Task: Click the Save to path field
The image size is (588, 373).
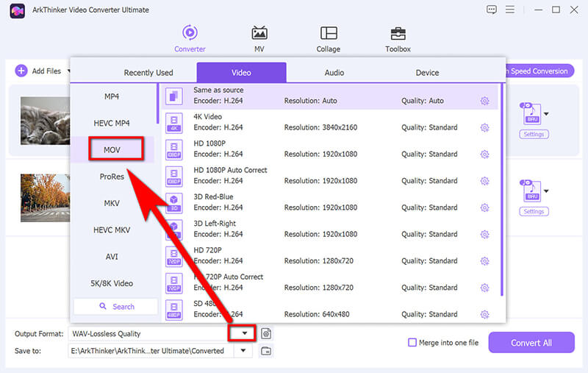Action: tap(151, 350)
